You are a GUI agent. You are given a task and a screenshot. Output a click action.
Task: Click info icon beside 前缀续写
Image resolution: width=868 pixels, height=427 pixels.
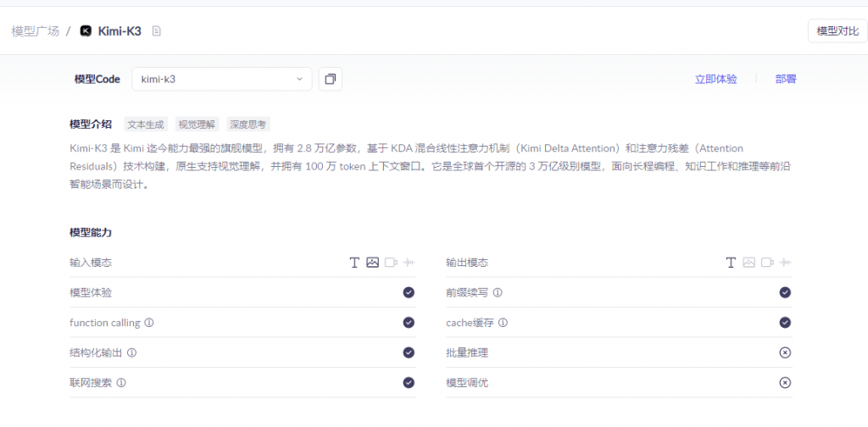click(498, 292)
